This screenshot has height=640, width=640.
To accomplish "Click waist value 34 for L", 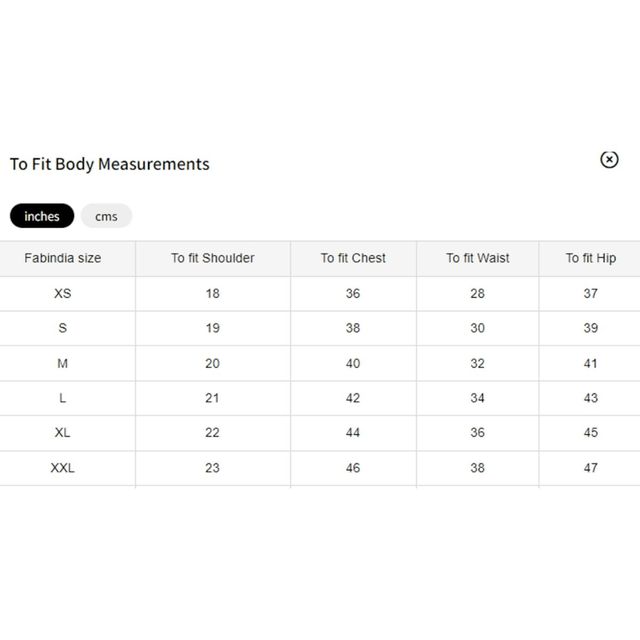I will click(x=478, y=398).
